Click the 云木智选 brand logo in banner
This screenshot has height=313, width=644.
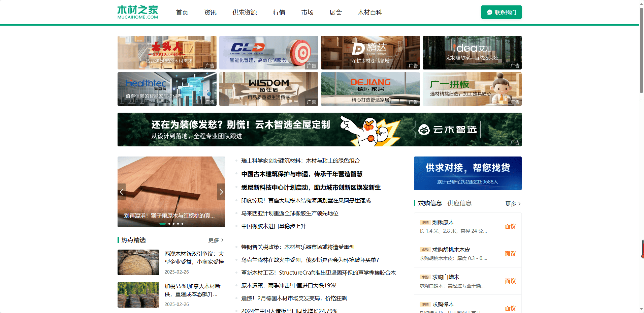448,130
